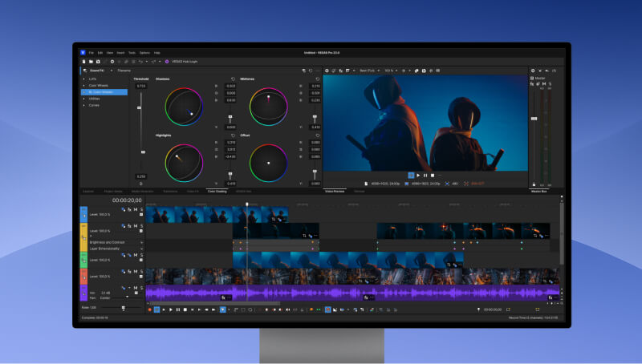Switch to the Project Media tab
This screenshot has height=364, width=642.
(x=113, y=191)
